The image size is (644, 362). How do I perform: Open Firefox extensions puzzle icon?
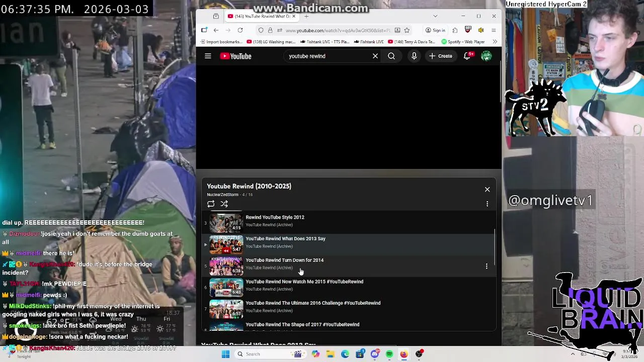(455, 30)
